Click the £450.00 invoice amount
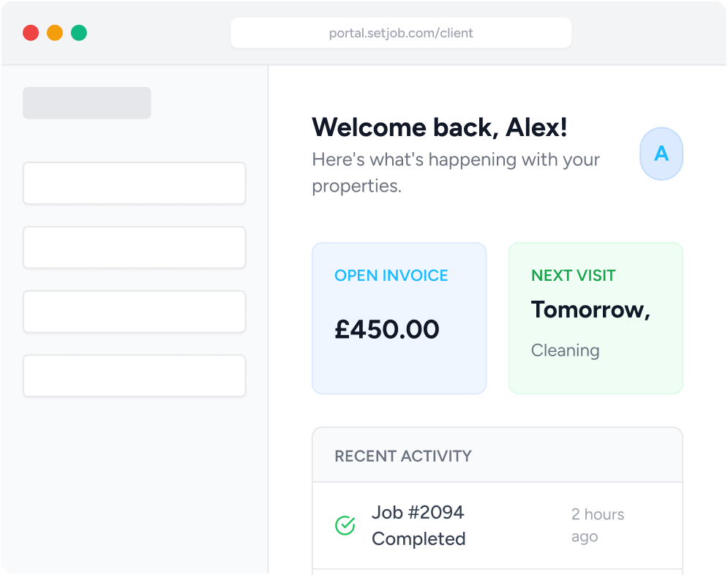 [x=387, y=329]
